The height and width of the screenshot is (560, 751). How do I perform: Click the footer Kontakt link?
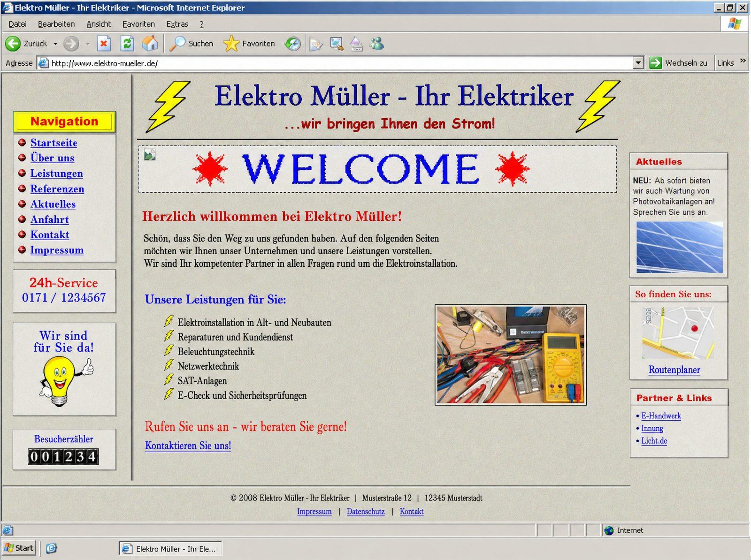click(x=412, y=512)
